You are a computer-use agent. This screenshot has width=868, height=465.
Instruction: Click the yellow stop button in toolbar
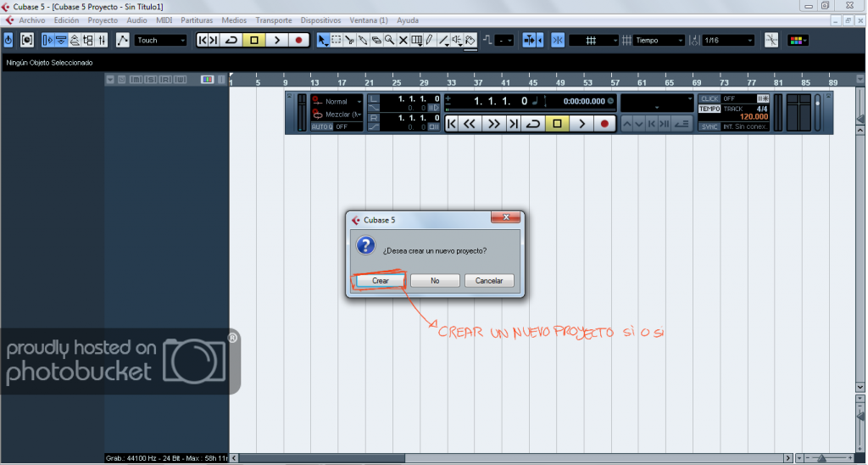[254, 40]
